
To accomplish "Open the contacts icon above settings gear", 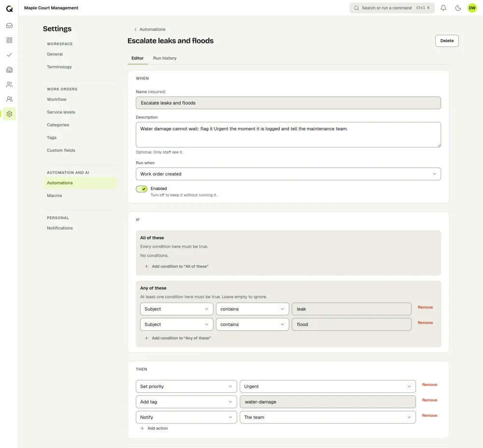I will pos(9,99).
